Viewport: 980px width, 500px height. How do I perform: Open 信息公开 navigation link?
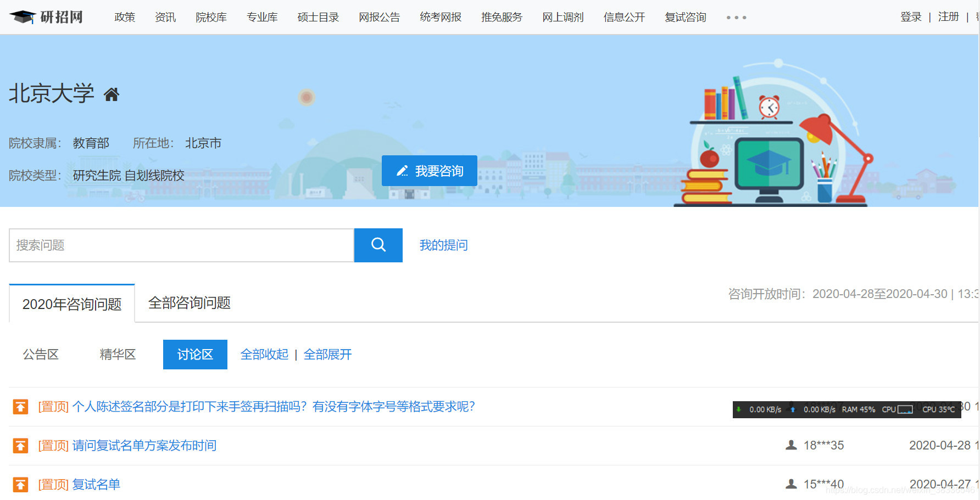(625, 17)
